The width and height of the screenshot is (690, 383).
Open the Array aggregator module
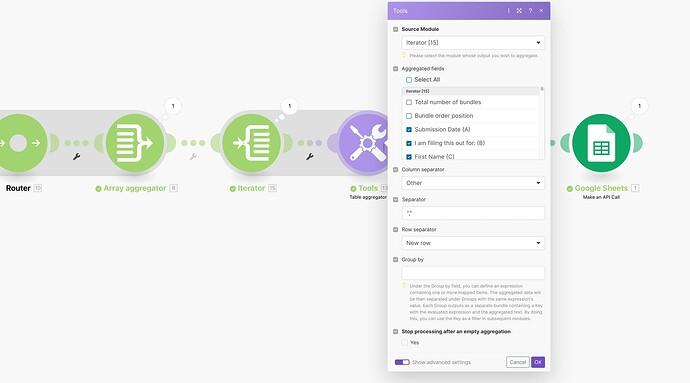135,143
